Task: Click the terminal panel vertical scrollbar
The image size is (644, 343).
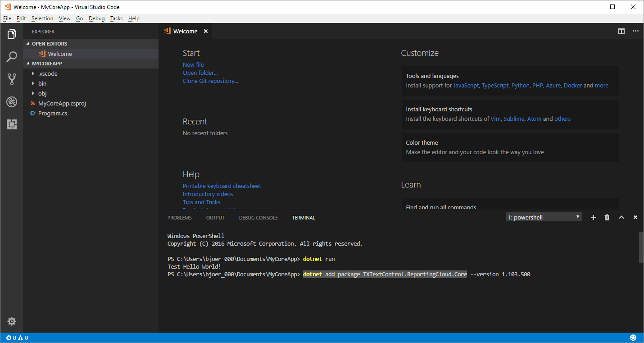Action: click(x=641, y=247)
